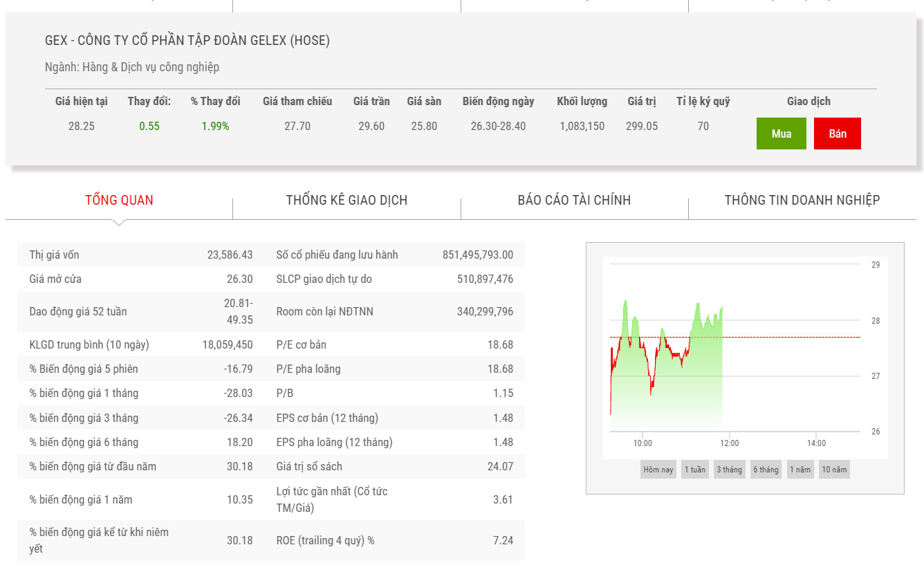Display the 1 năm price chart
Viewport: 924px width, 572px height.
pyautogui.click(x=800, y=470)
